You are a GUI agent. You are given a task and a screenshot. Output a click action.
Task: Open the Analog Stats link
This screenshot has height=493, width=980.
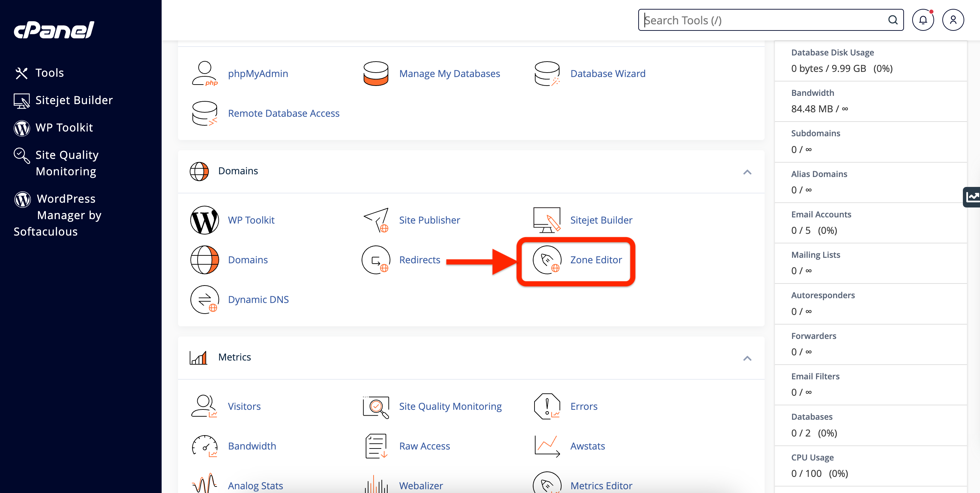[255, 486]
